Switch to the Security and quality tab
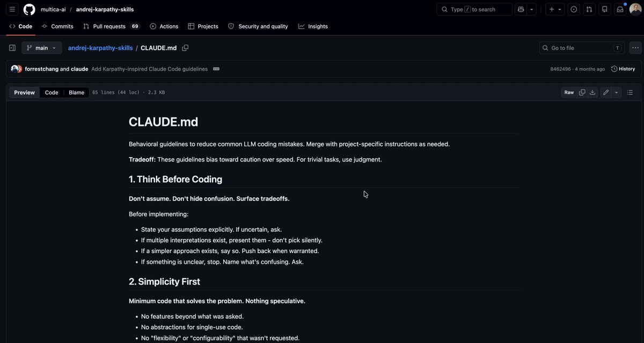 point(258,26)
